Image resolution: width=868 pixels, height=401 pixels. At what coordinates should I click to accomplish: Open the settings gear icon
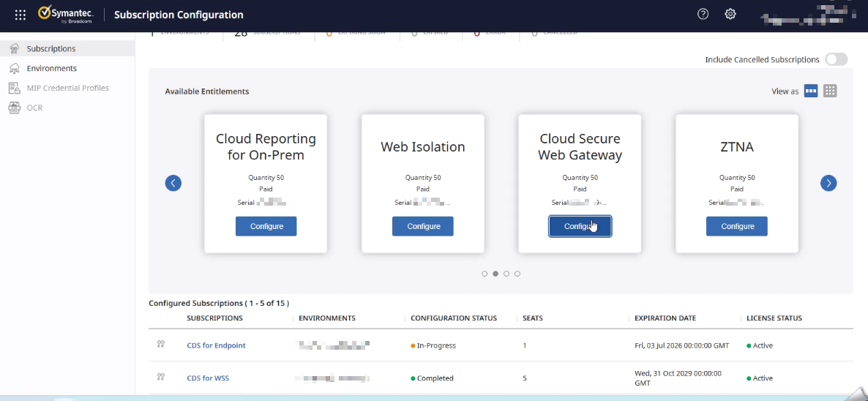coord(730,15)
